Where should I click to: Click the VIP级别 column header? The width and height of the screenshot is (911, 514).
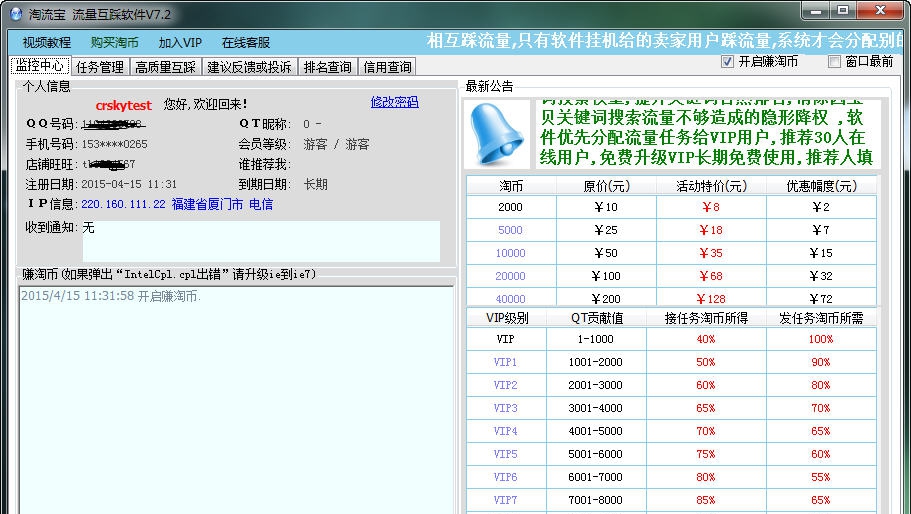(507, 318)
